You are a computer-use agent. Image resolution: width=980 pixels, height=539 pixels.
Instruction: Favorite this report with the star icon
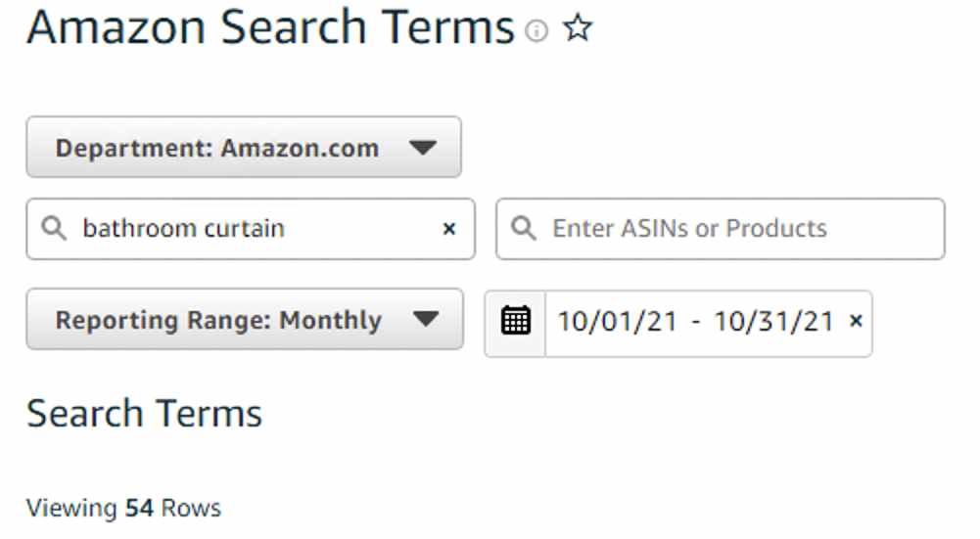[x=577, y=28]
